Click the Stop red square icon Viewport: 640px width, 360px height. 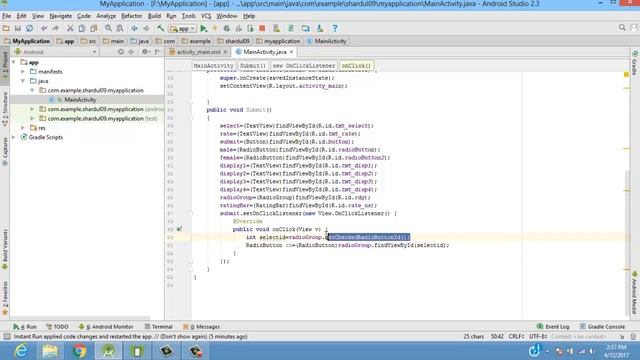pyautogui.click(x=262, y=28)
